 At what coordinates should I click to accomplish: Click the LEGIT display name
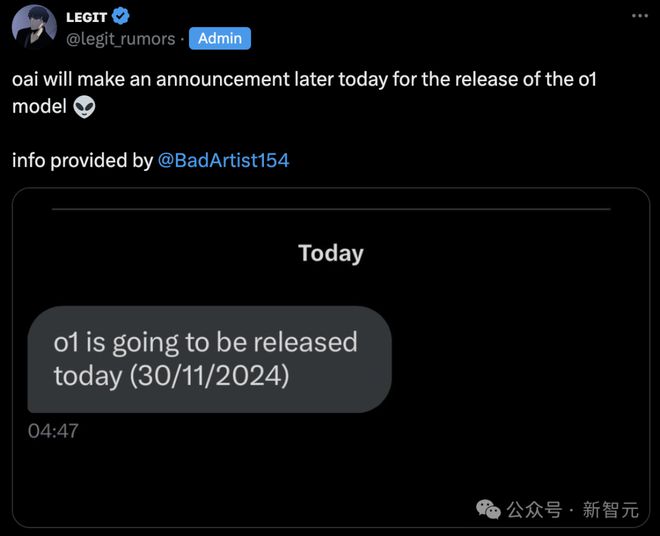click(86, 17)
